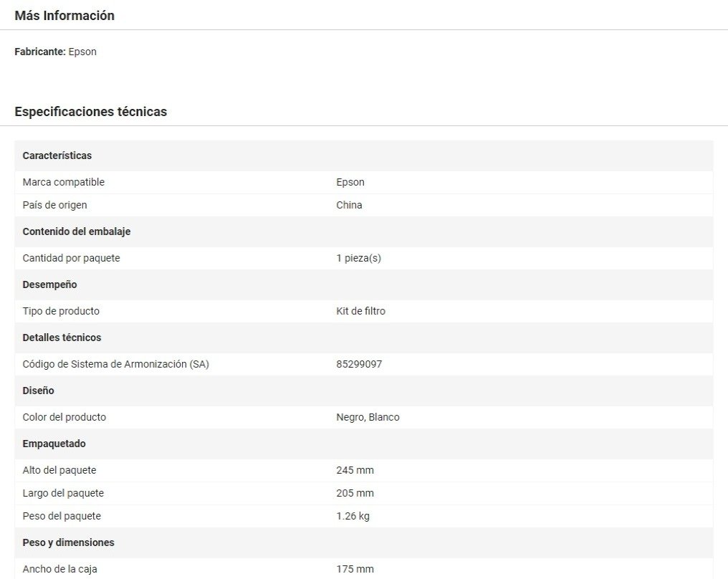Viewport: 728px width, 579px height.
Task: Select the Kit de filtro value
Action: (360, 311)
